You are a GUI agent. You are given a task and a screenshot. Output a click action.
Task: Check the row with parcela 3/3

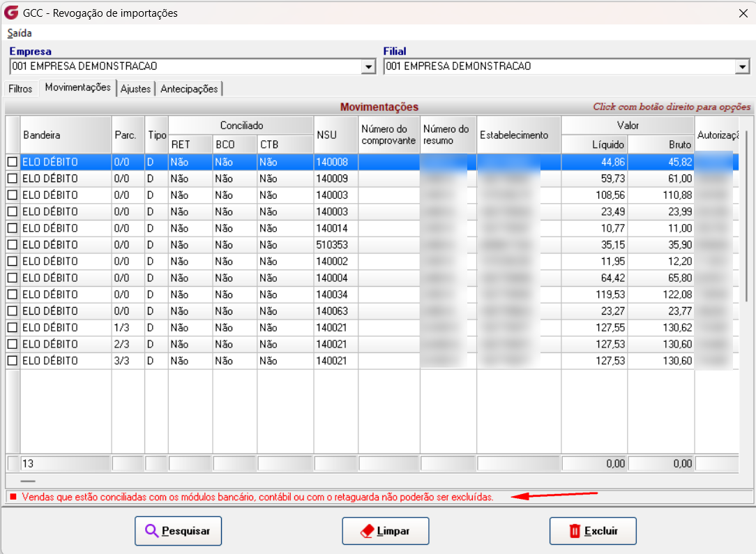[x=13, y=361]
